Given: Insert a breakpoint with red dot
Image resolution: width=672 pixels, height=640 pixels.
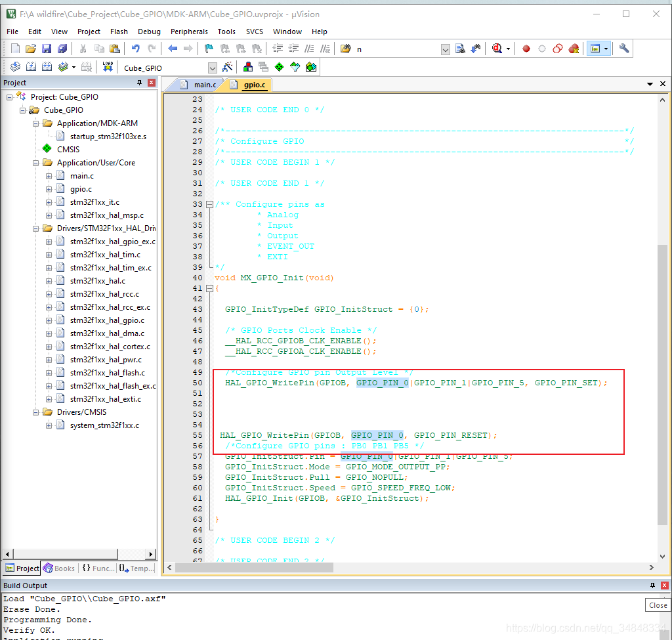Looking at the screenshot, I should pos(526,49).
